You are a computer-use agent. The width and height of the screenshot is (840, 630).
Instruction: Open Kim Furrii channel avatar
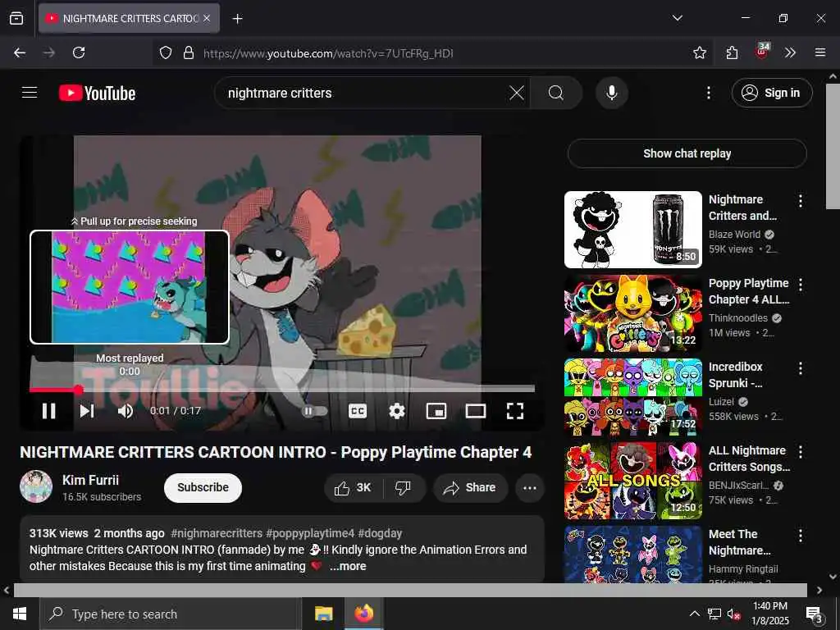[36, 486]
